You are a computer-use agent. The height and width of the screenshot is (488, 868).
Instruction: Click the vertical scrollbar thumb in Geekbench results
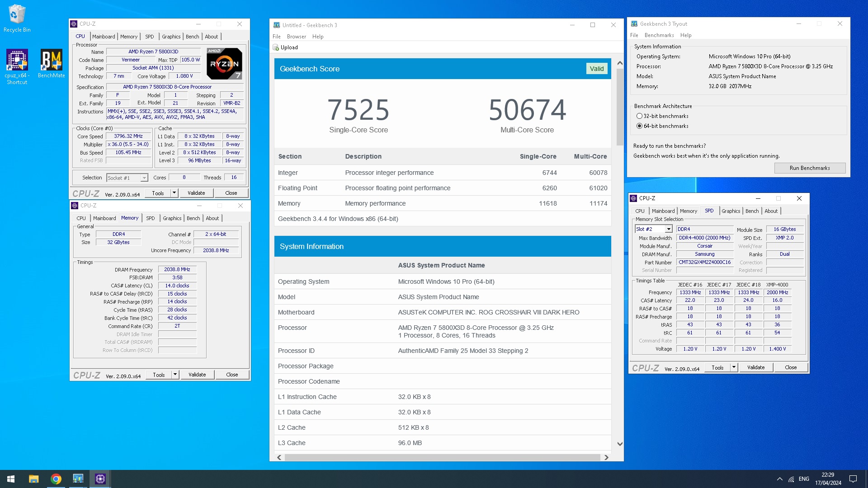coord(620,107)
